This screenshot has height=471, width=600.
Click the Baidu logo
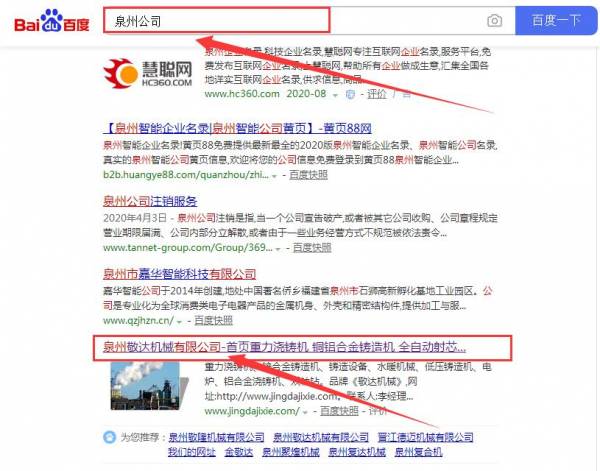coord(52,21)
